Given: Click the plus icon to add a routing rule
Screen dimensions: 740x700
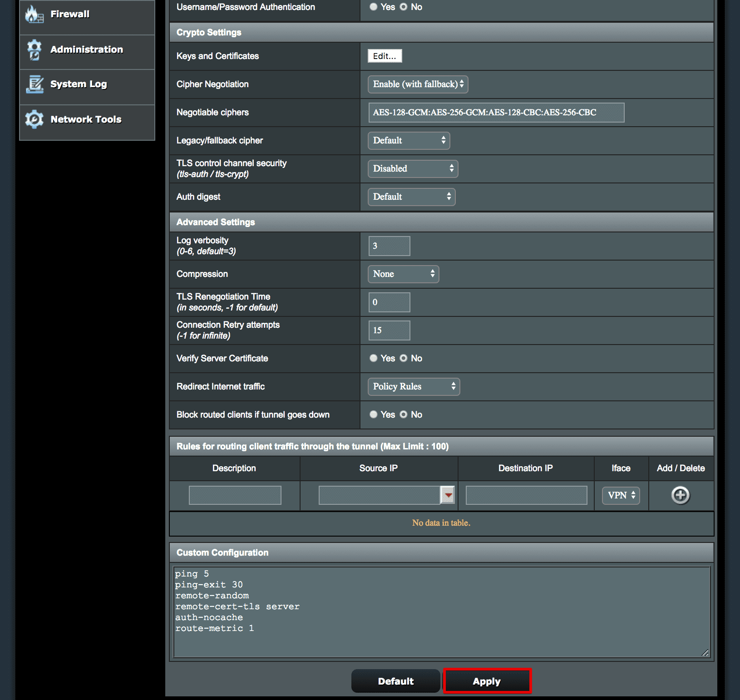Looking at the screenshot, I should point(680,495).
